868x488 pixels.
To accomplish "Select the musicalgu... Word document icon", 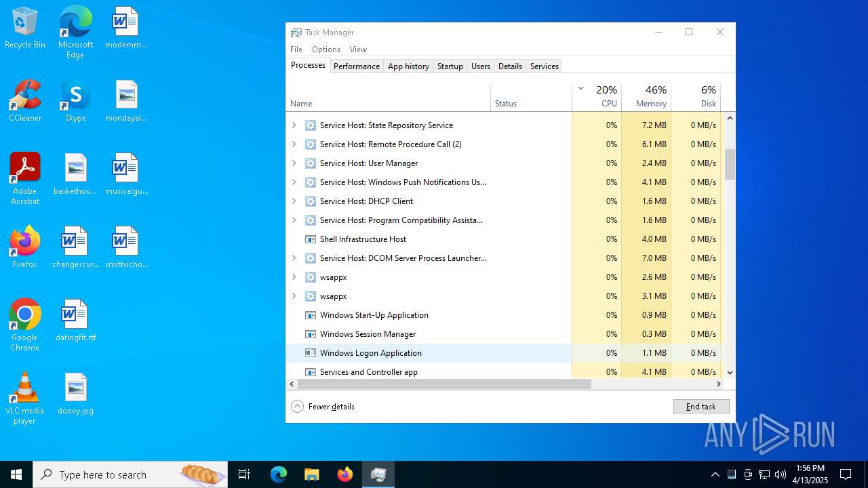I will [125, 174].
